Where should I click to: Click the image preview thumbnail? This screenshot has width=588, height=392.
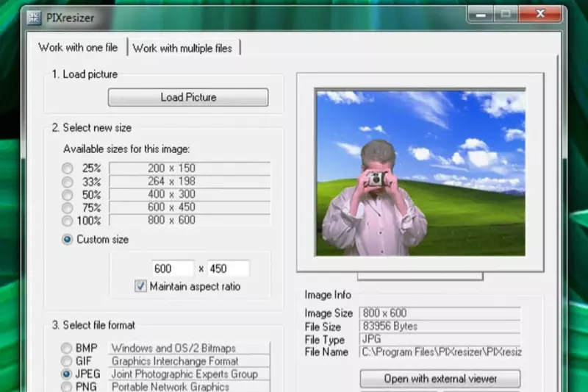coord(420,173)
